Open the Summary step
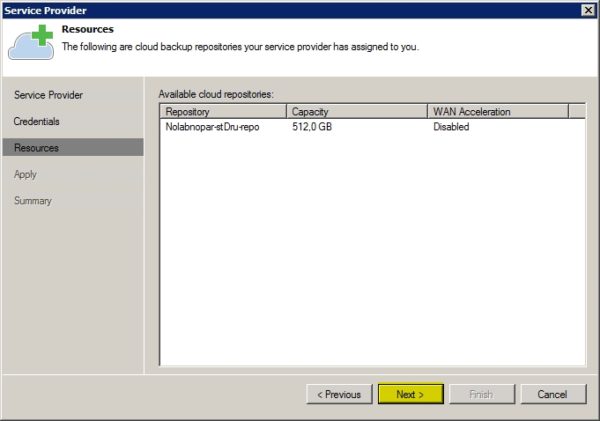This screenshot has height=421, width=600. coord(33,201)
